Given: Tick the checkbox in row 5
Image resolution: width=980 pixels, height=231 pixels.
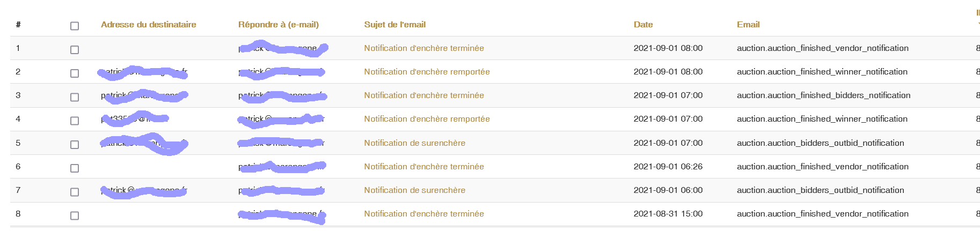Looking at the screenshot, I should pyautogui.click(x=75, y=145).
